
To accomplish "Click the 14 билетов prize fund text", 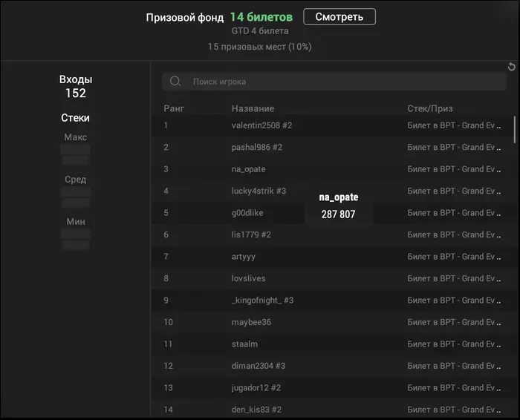I will coord(261,16).
